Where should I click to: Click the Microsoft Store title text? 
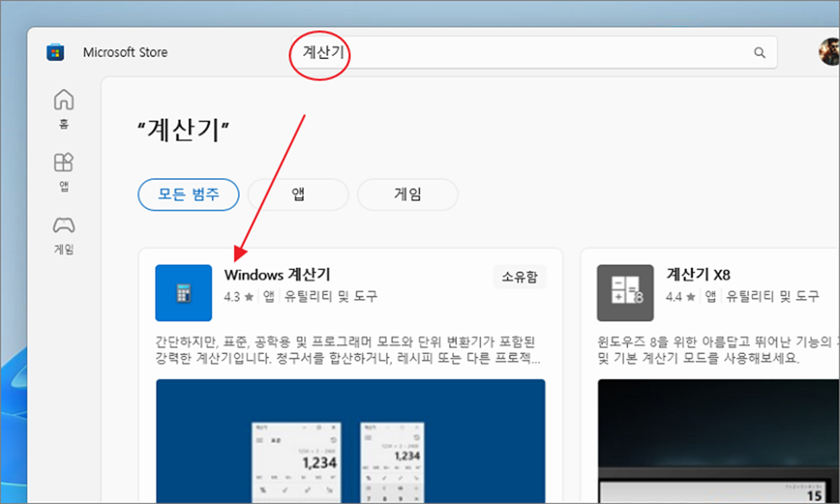click(x=126, y=52)
